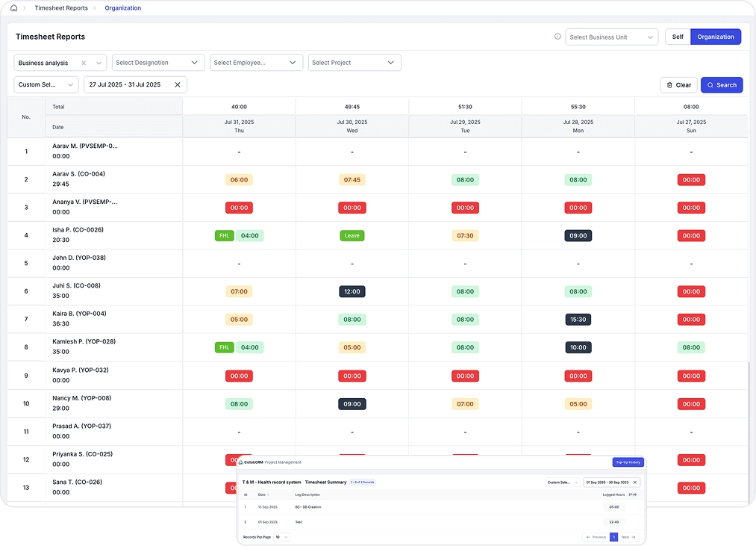This screenshot has width=756, height=546.
Task: Click the BE:- DB Creation log row in the overlay
Action: (x=440, y=507)
